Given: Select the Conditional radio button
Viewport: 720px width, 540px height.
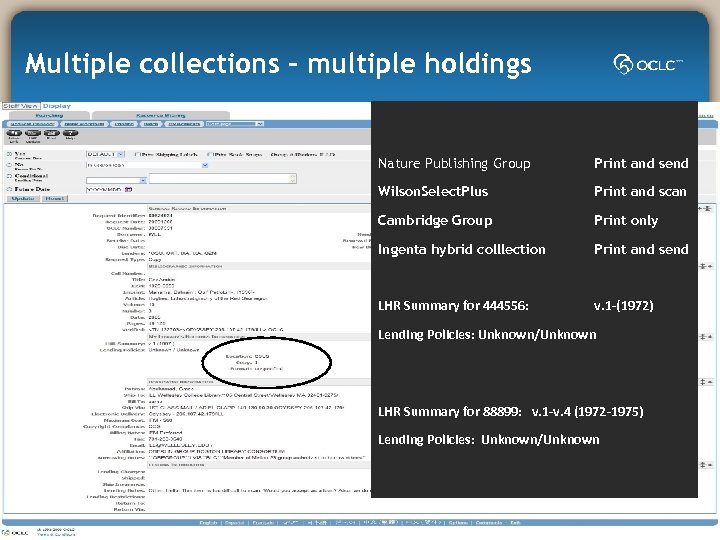Looking at the screenshot, I should (9, 176).
